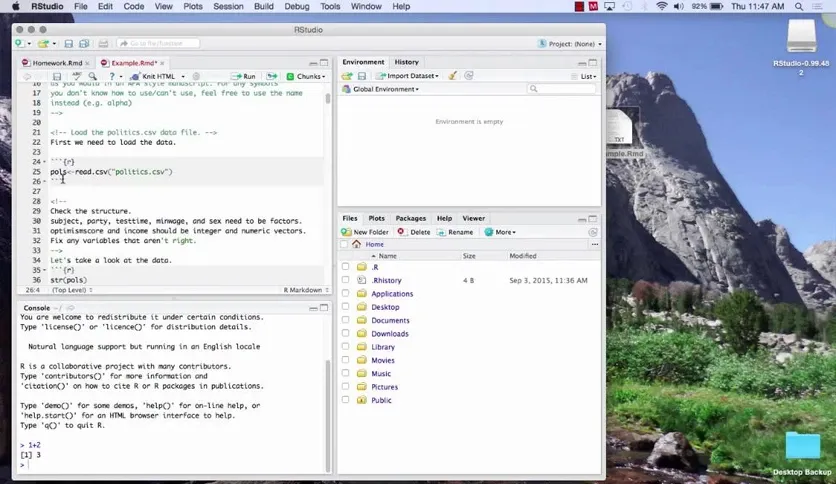Click the Open File folder icon
Screen dimensions: 836x484
click(43, 43)
